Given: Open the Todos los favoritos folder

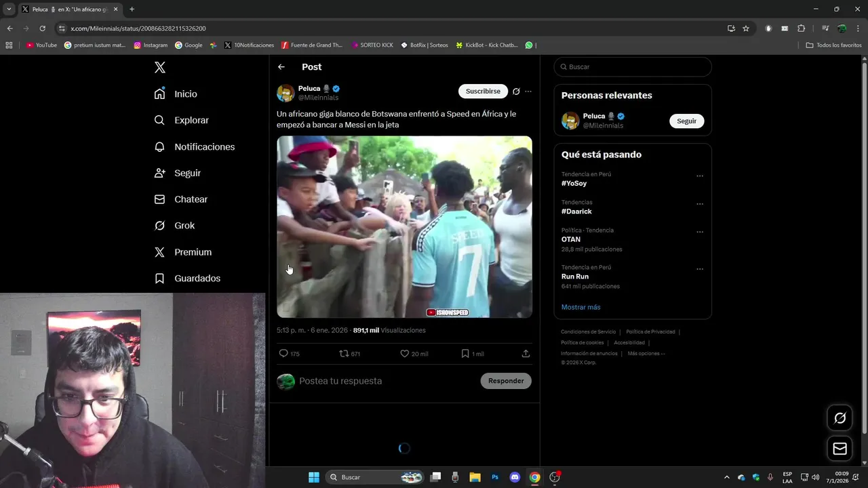Looking at the screenshot, I should [833, 45].
